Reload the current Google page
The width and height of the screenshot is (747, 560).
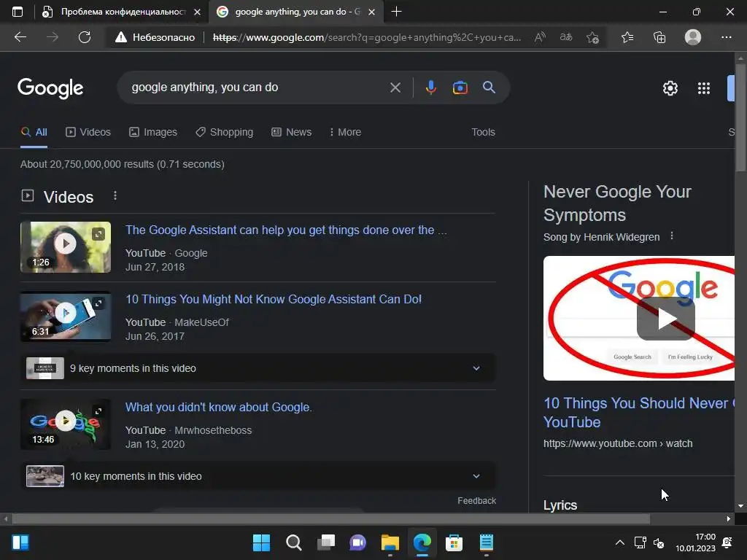85,37
